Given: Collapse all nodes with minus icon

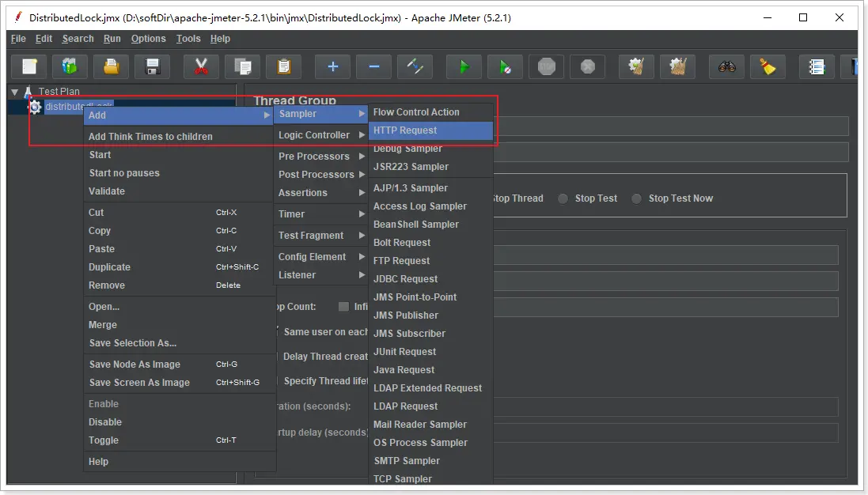Looking at the screenshot, I should coord(373,67).
